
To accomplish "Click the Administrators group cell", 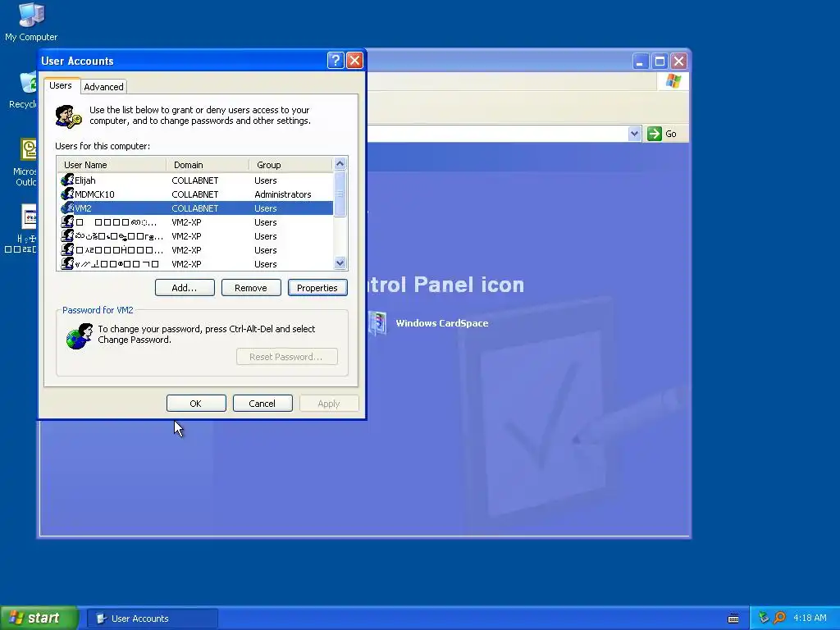I will (283, 194).
